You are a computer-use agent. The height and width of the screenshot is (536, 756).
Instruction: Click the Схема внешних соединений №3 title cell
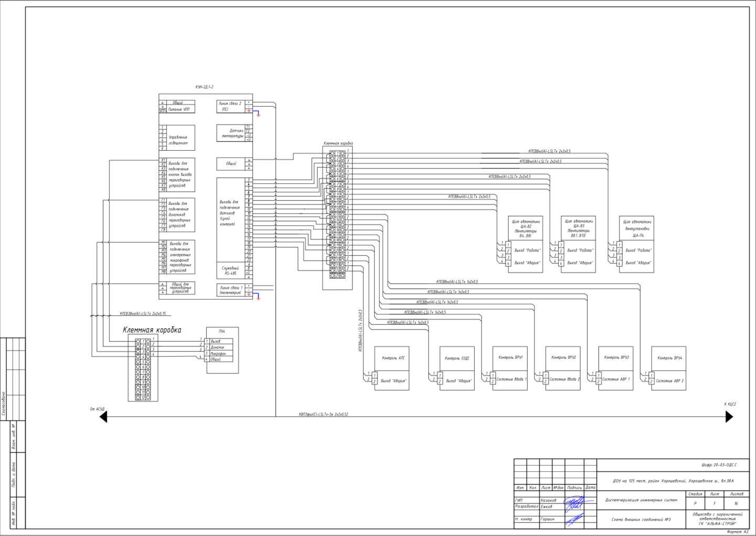point(642,520)
